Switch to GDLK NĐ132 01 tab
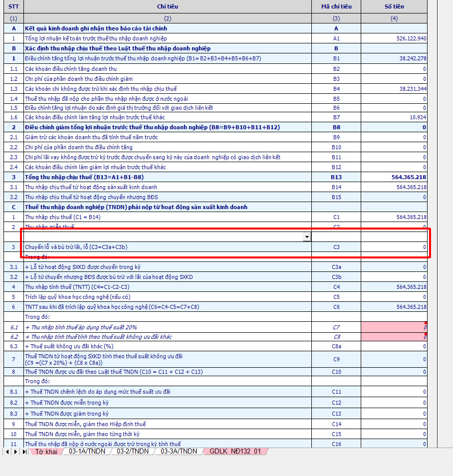Image resolution: width=453 pixels, height=476 pixels. (235, 452)
